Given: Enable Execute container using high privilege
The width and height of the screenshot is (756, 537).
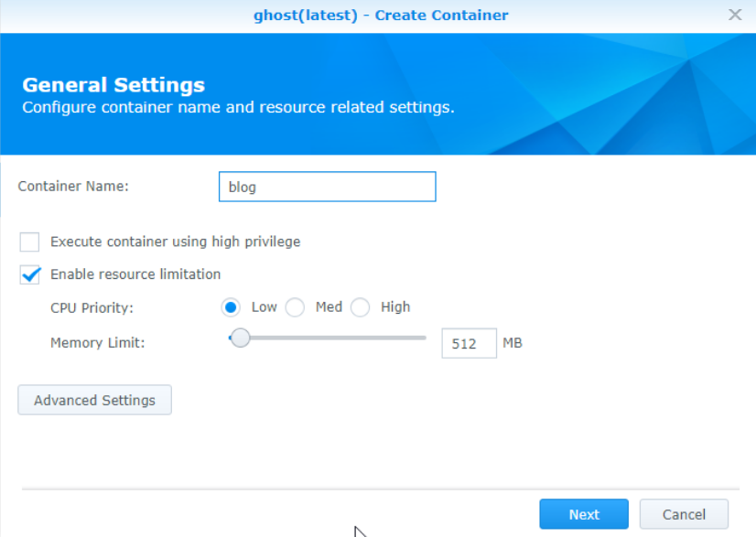Looking at the screenshot, I should pyautogui.click(x=29, y=242).
